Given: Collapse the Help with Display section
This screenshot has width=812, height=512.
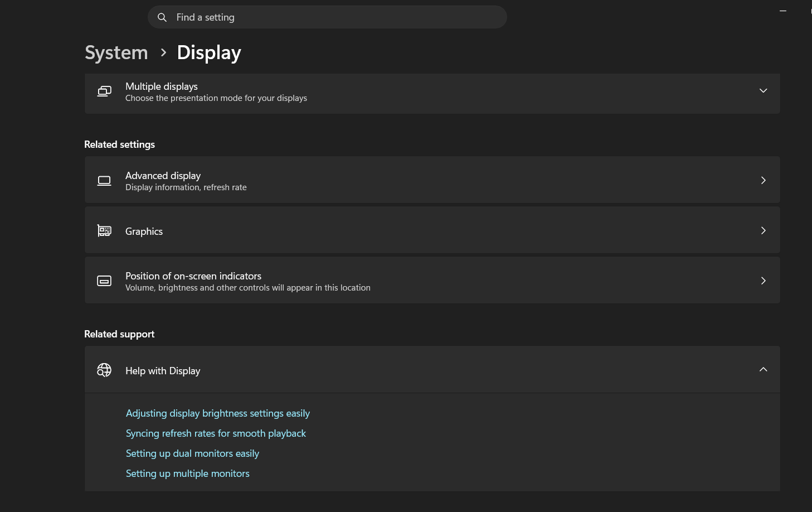Looking at the screenshot, I should 764,369.
